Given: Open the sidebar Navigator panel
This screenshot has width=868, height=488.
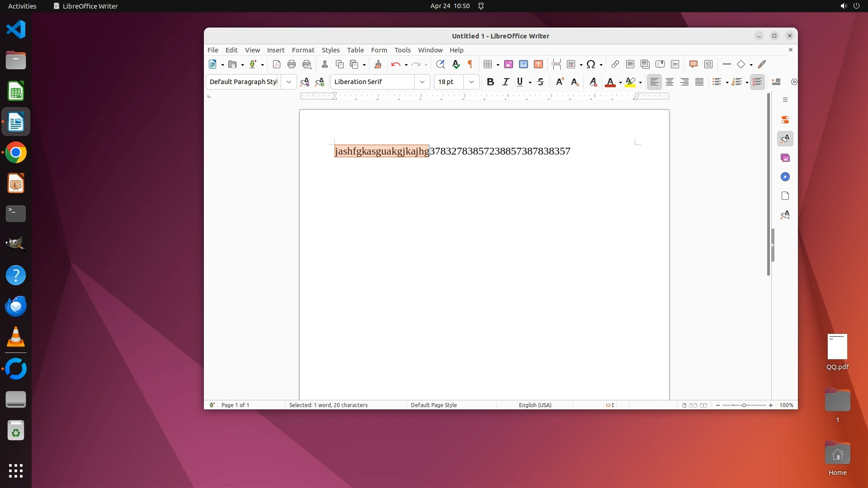Looking at the screenshot, I should tap(785, 177).
